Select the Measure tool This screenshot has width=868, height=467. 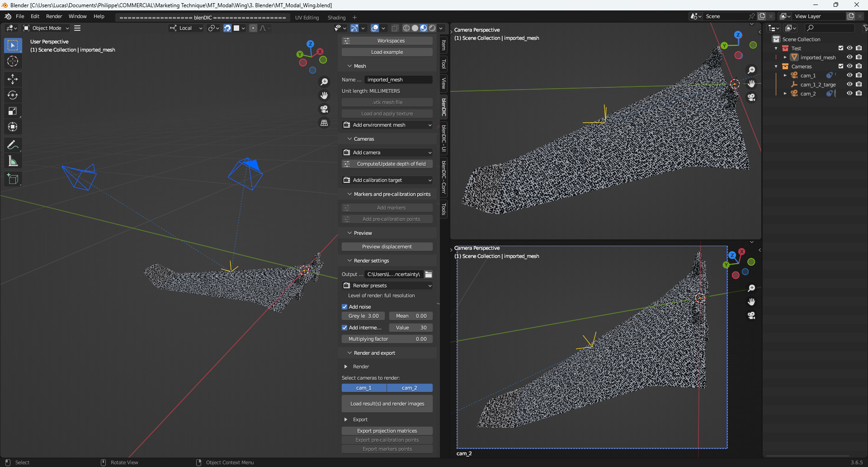click(13, 161)
